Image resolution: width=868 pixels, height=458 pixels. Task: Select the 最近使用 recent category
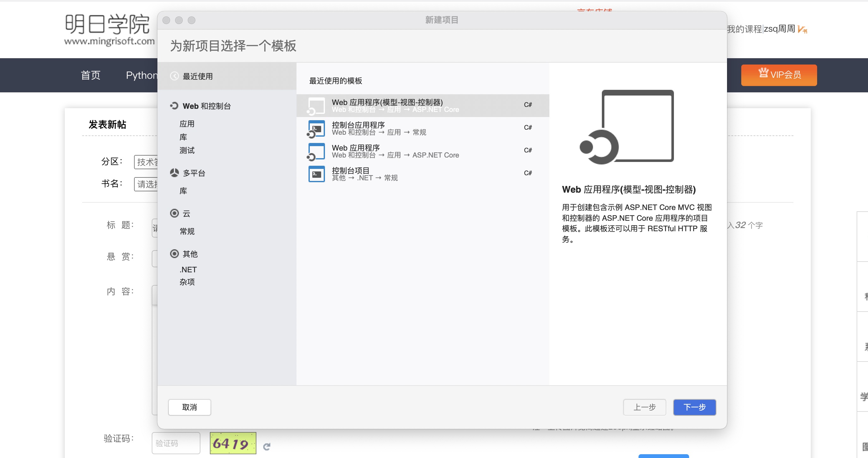pos(227,76)
